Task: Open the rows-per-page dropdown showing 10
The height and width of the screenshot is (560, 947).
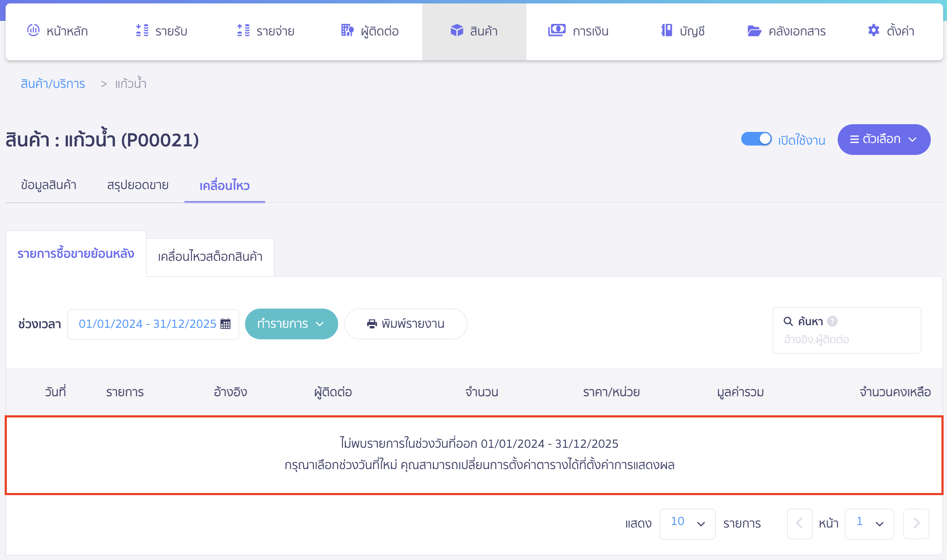Action: (687, 524)
